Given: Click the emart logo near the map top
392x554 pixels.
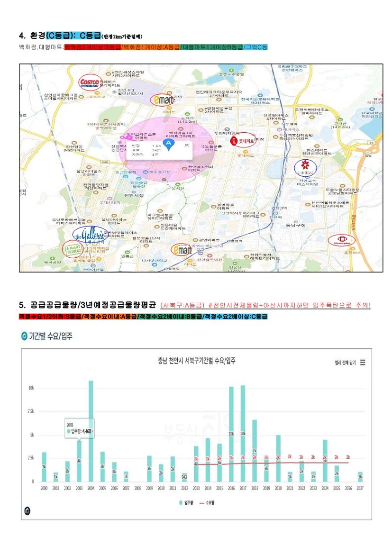Looking at the screenshot, I should 163,100.
